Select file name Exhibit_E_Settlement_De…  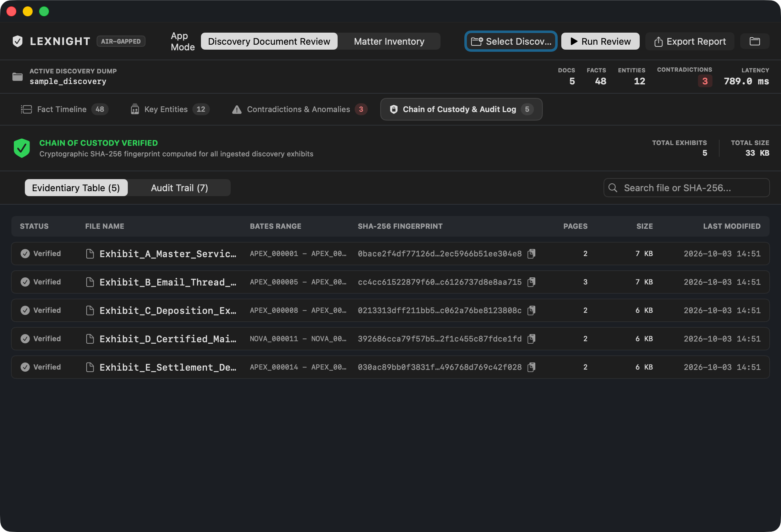click(x=168, y=367)
